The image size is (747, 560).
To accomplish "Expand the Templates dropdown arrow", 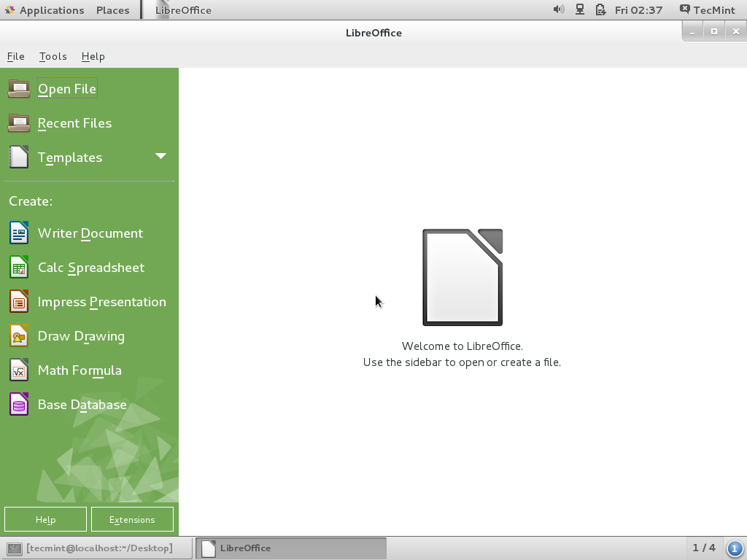I will [x=161, y=156].
